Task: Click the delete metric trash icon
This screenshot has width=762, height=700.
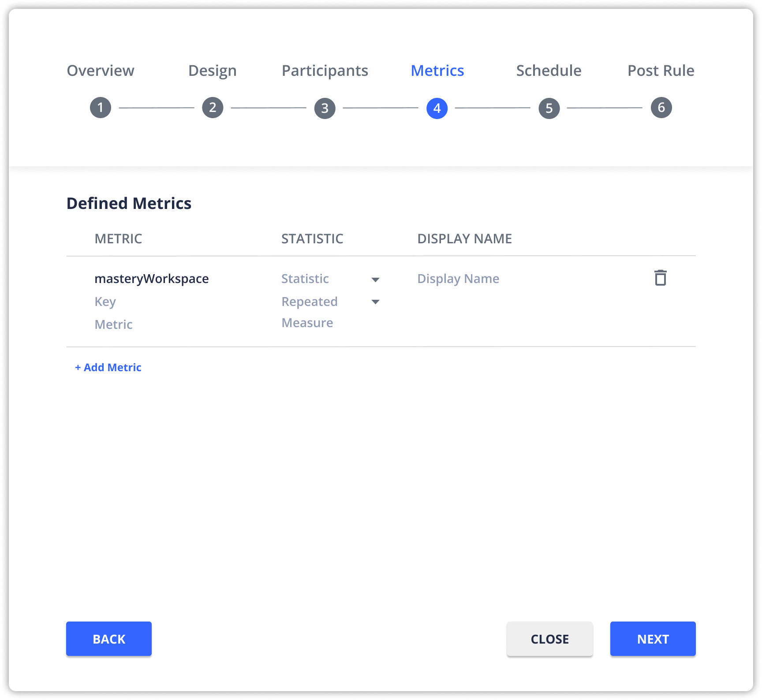Action: 660,278
